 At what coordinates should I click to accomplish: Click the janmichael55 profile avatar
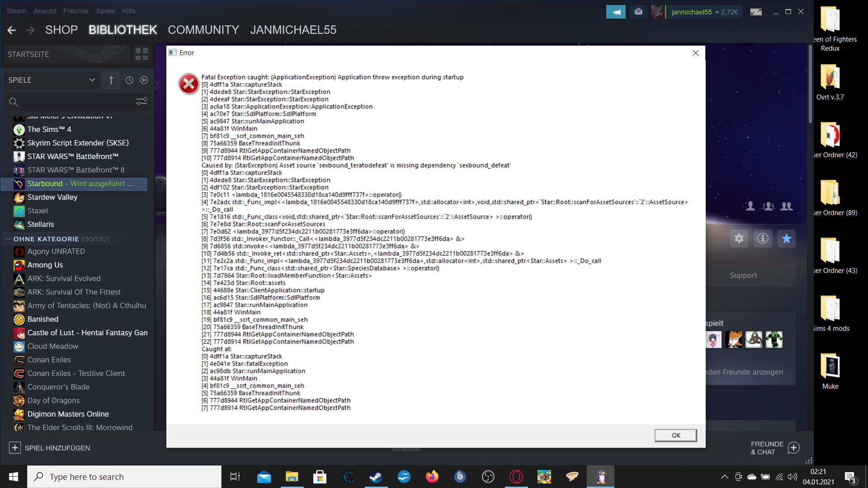(658, 12)
